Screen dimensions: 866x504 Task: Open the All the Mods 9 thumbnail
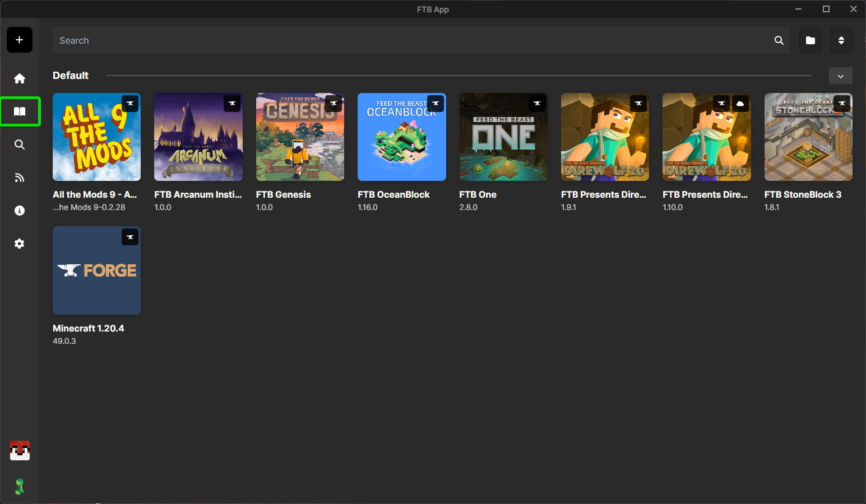(x=96, y=137)
